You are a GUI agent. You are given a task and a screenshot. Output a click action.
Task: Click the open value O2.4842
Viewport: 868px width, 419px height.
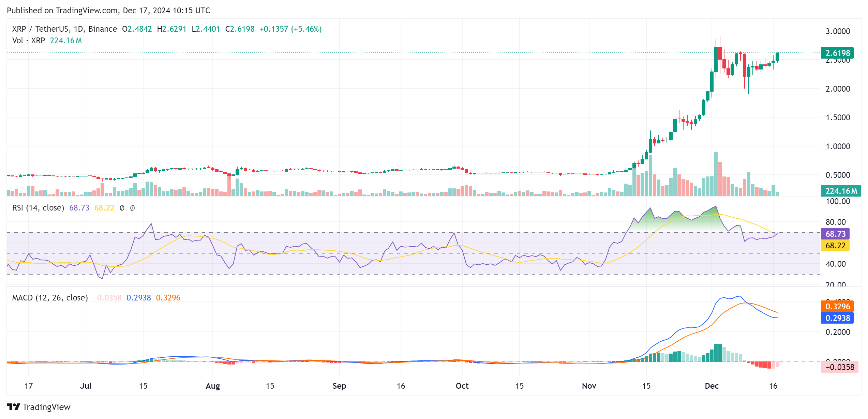137,29
